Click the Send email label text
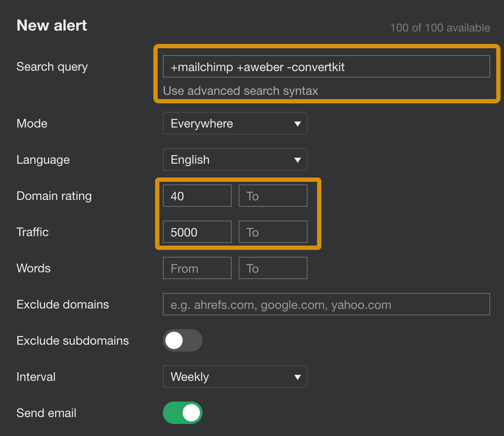This screenshot has height=436, width=504. pos(47,413)
